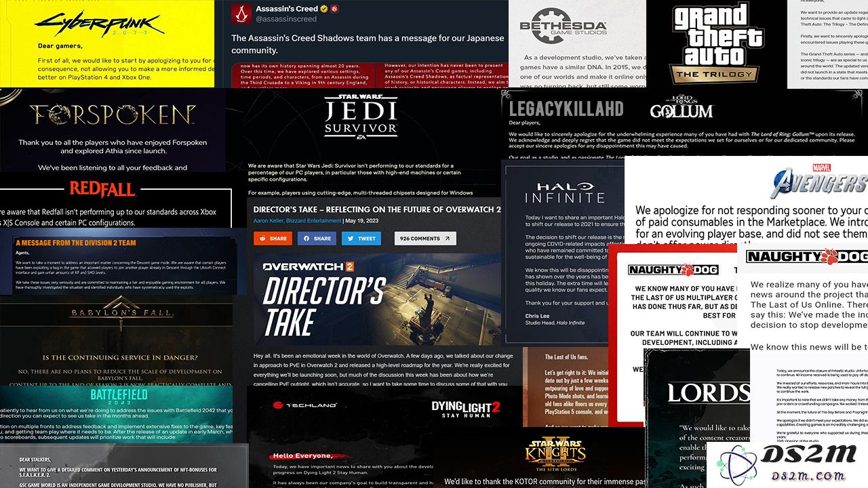Image resolution: width=868 pixels, height=488 pixels.
Task: Open the right red message image in the tweet
Action: pos(441,74)
